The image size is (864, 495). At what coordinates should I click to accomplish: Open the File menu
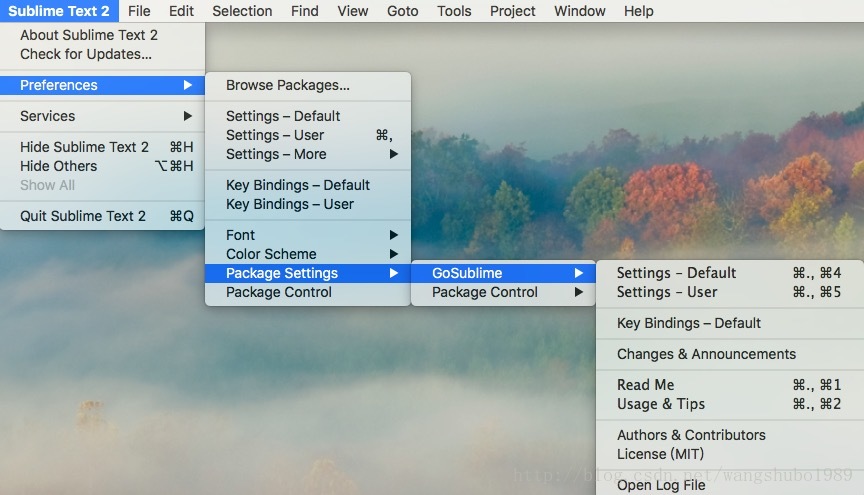tap(139, 11)
